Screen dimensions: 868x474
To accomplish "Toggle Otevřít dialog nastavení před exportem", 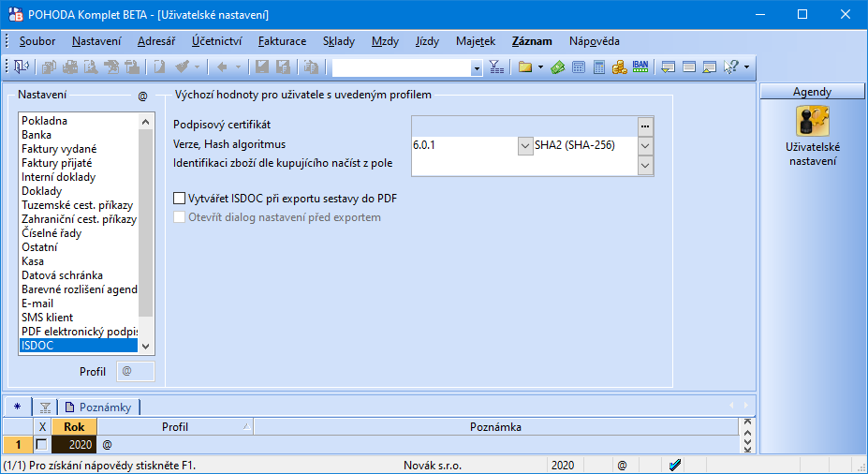I will (x=179, y=217).
